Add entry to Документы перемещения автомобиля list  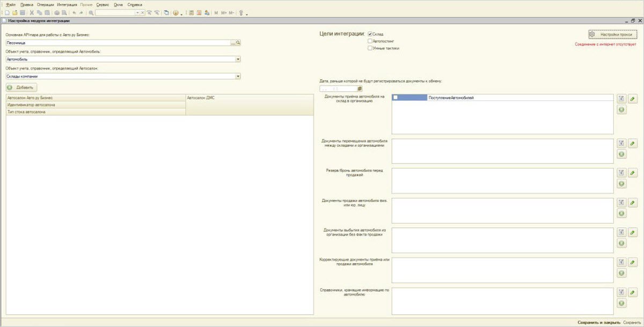(x=621, y=154)
